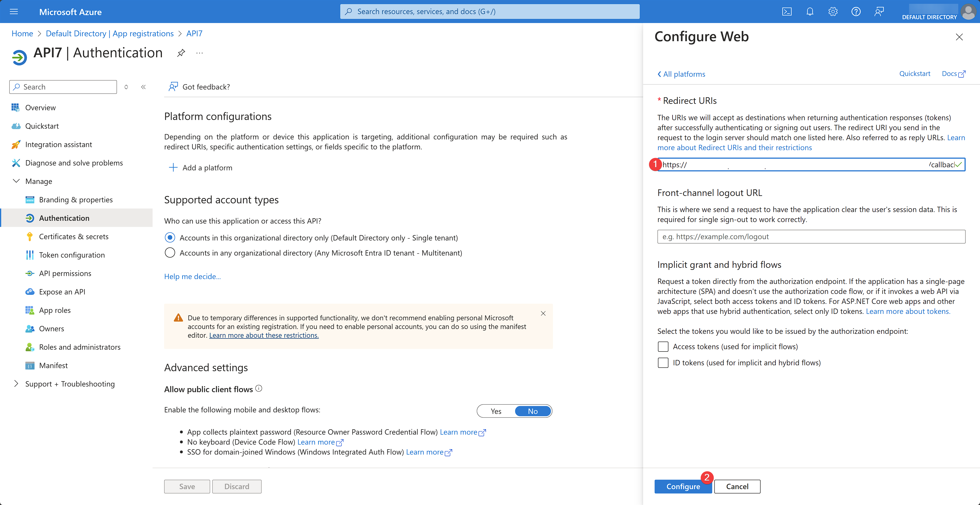This screenshot has width=980, height=505.
Task: Collapse the Manage section
Action: (16, 181)
